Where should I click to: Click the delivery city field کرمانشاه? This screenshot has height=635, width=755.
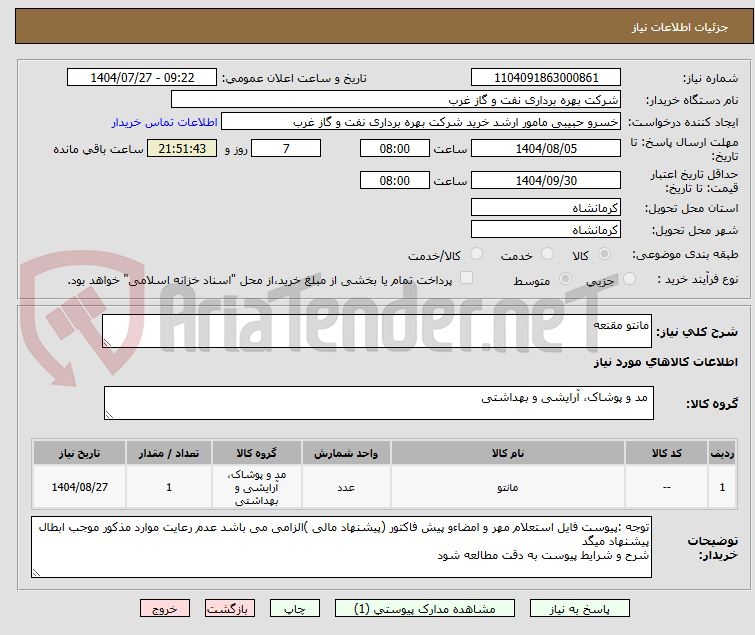546,230
